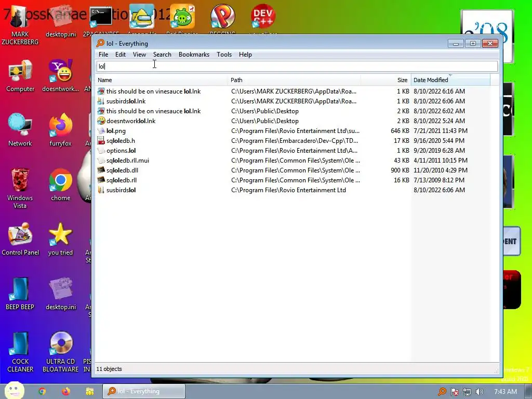Click path C:\Program Files\Rovio Entertainment Ltd of susbirdslol
This screenshot has height=399, width=532.
[288, 190]
